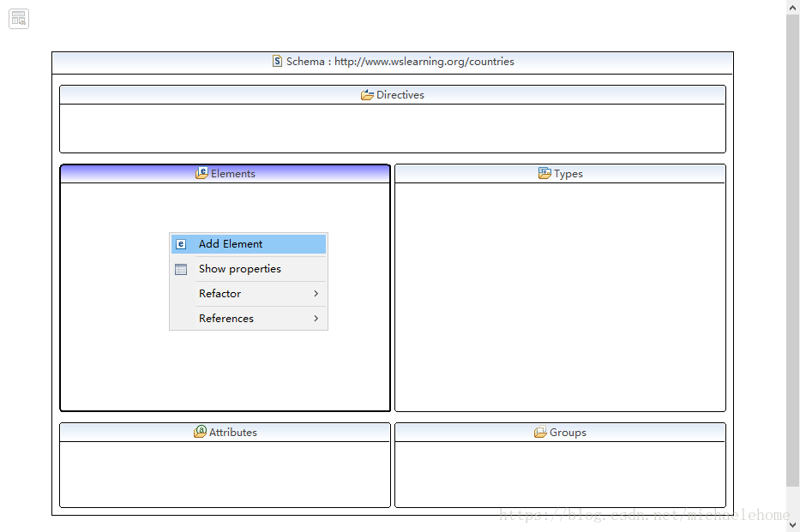Click the Attributes section icon

pos(200,432)
